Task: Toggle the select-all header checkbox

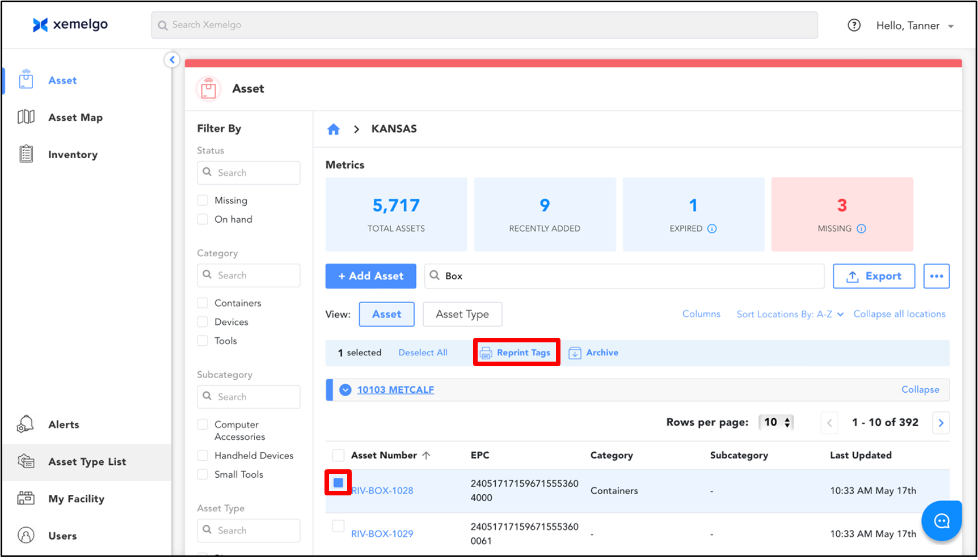Action: click(x=338, y=455)
